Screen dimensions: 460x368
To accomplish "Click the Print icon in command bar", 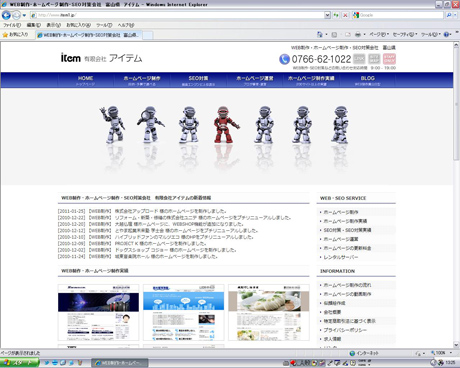I will pos(358,34).
